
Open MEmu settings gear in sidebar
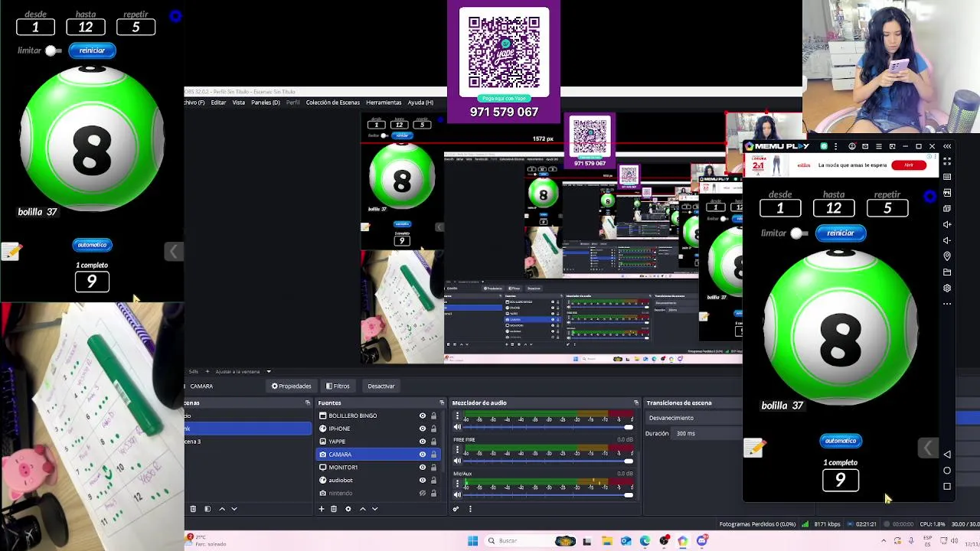[947, 289]
